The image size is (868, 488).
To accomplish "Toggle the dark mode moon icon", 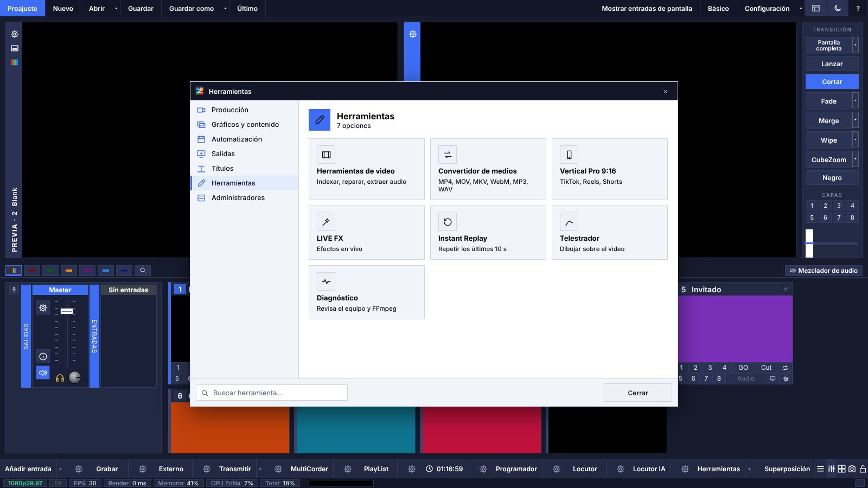I will 838,8.
